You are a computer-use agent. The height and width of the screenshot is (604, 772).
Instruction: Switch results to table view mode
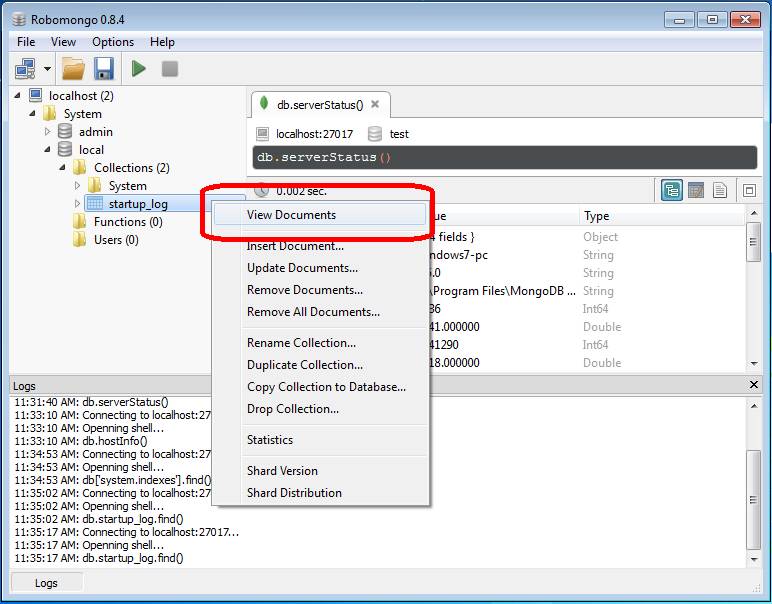click(696, 190)
